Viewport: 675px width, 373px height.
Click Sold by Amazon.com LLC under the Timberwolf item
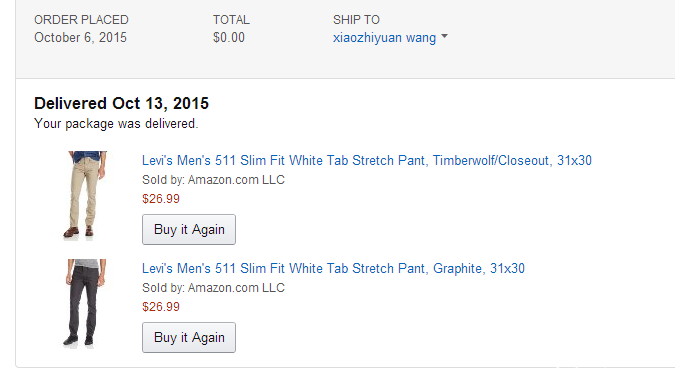[x=214, y=180]
